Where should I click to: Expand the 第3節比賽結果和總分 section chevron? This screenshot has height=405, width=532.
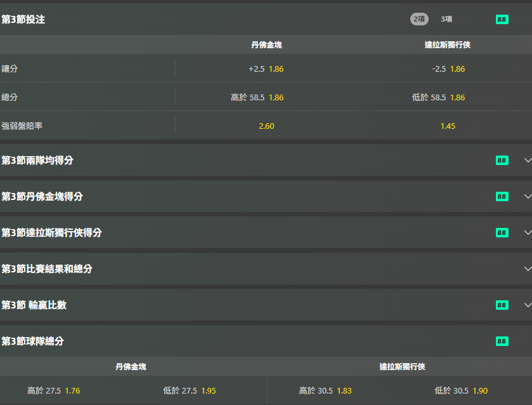click(x=527, y=269)
